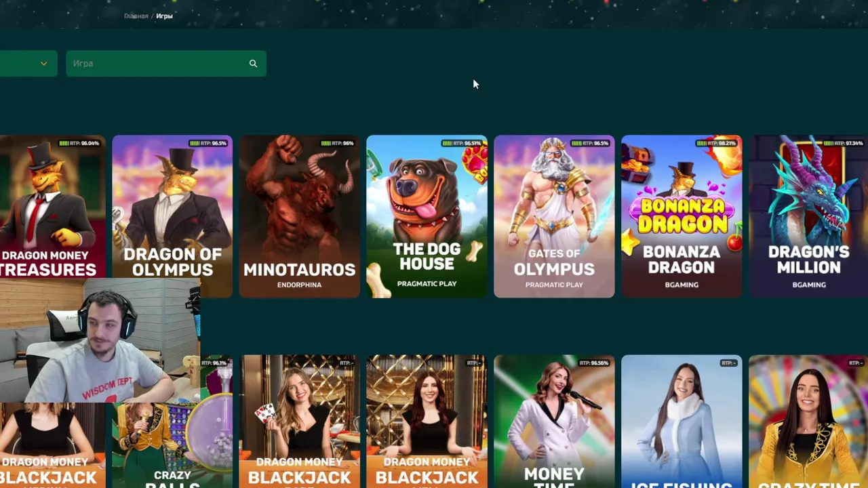This screenshot has width=868, height=488.
Task: Click 'BGAMING' label under Dragon's Million
Action: pos(809,285)
